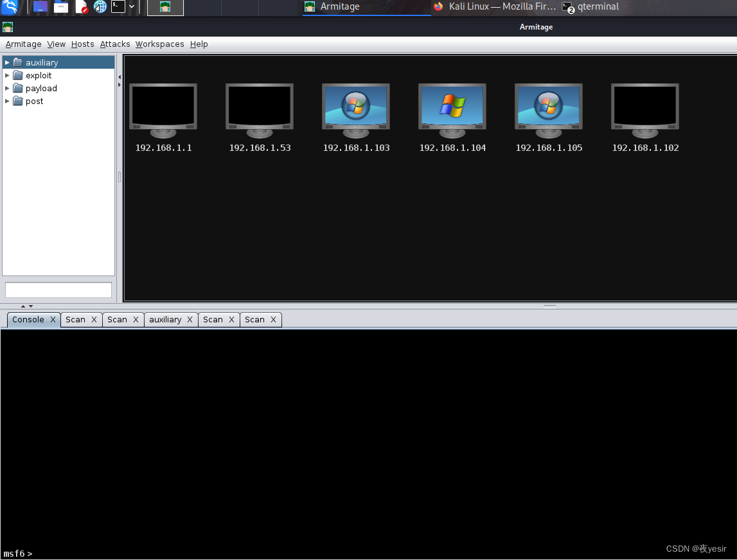Select host icon 192.168.1.1

(163, 111)
